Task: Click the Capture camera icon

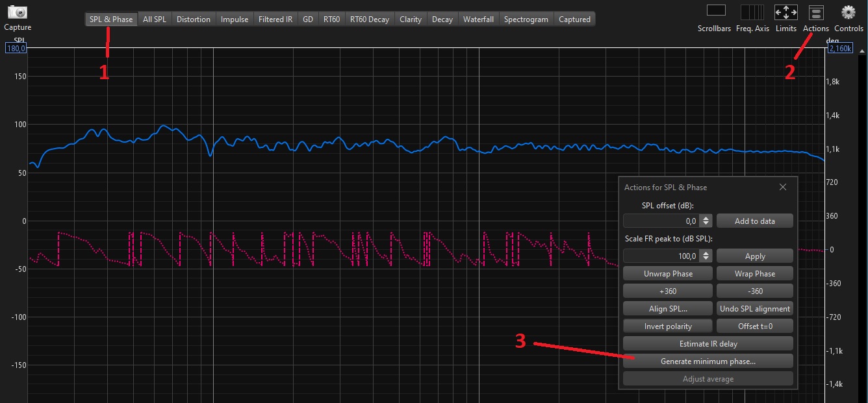Action: (18, 12)
